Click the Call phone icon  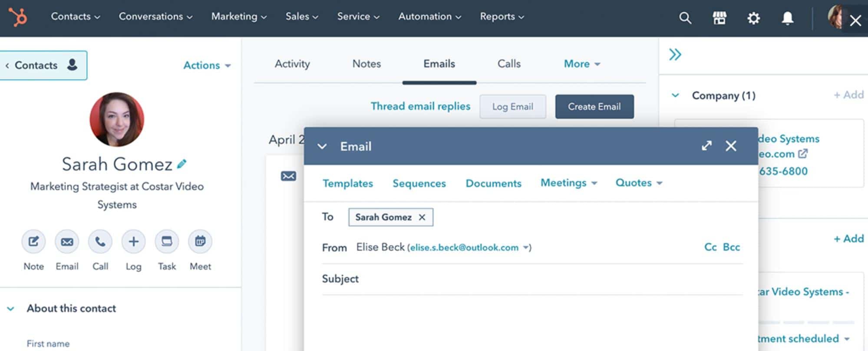[100, 242]
